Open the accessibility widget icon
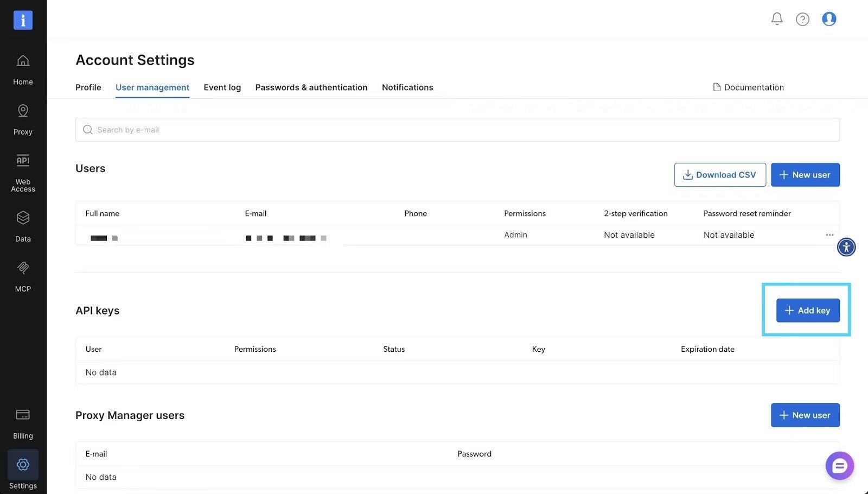 click(846, 247)
